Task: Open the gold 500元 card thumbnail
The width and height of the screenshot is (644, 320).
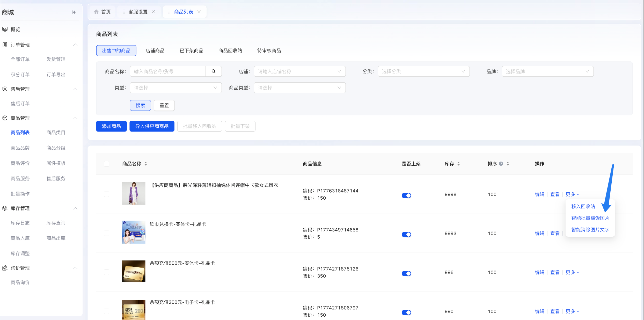Action: click(134, 271)
